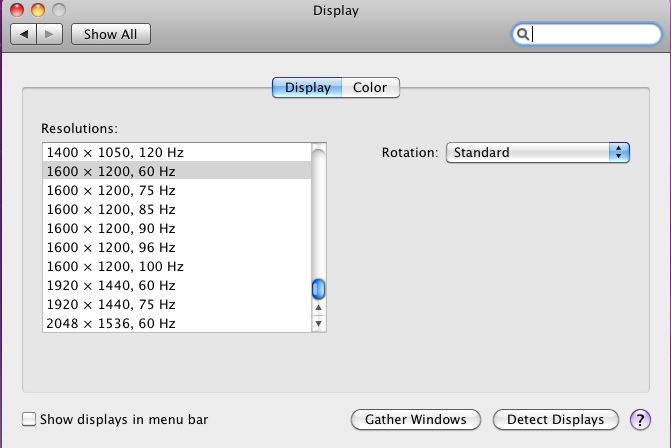Select resolution 1600 × 1200, 100 Hz

tap(177, 266)
